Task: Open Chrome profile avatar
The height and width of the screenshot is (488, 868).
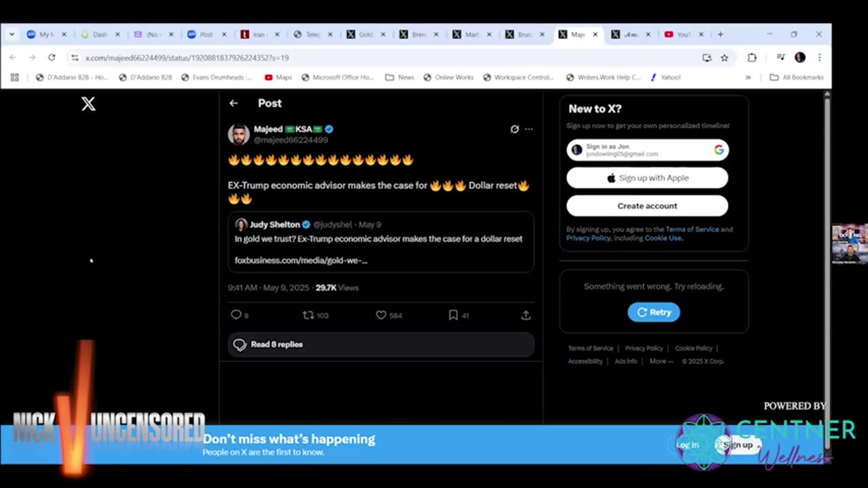Action: point(800,58)
